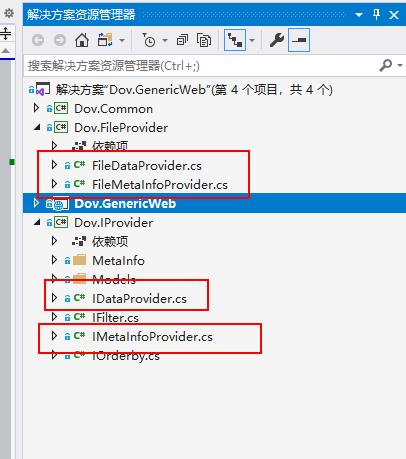Click the Back navigation arrow in toolbar
The image size is (406, 459).
click(x=38, y=40)
